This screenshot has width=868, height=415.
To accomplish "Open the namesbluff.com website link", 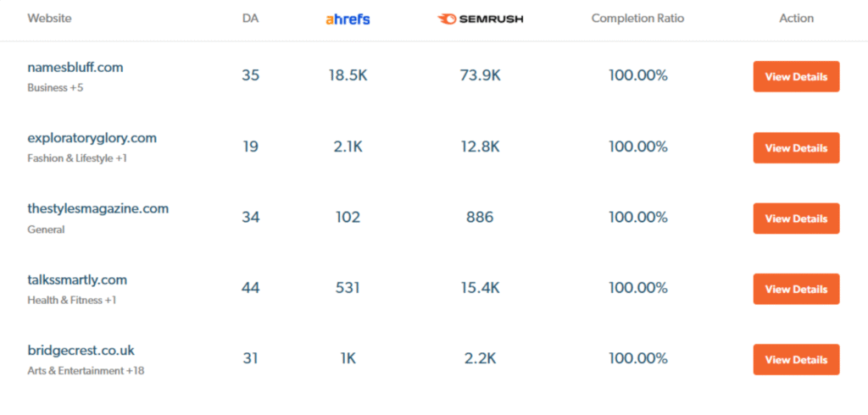I will click(x=75, y=68).
